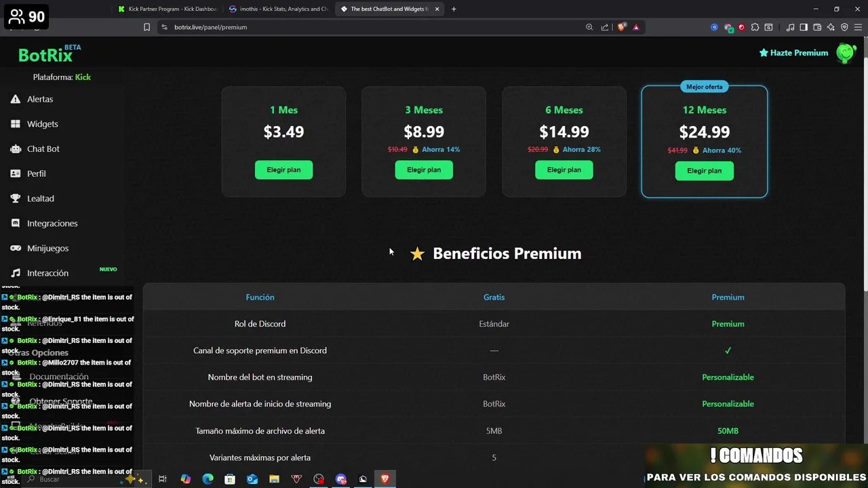Click the Premium column header
The height and width of the screenshot is (488, 868).
coord(728,298)
